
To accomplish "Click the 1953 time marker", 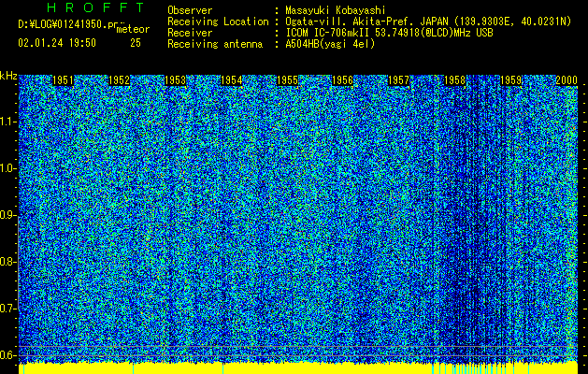I will pyautogui.click(x=175, y=80).
